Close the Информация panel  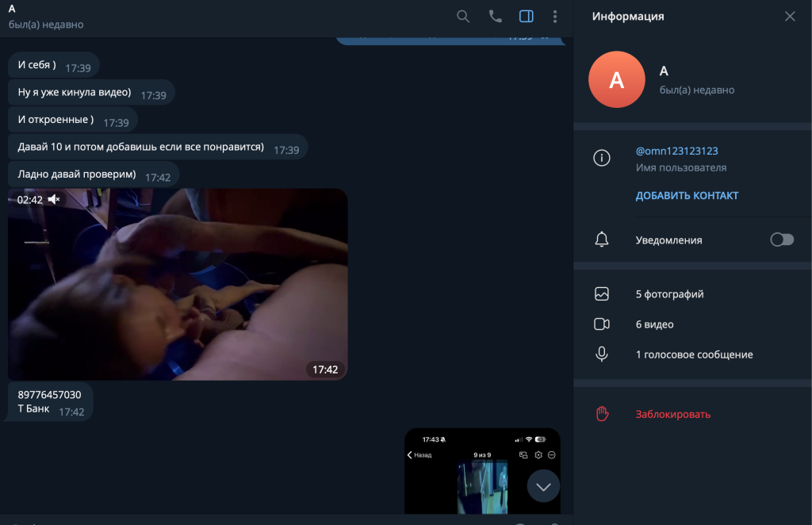[790, 16]
